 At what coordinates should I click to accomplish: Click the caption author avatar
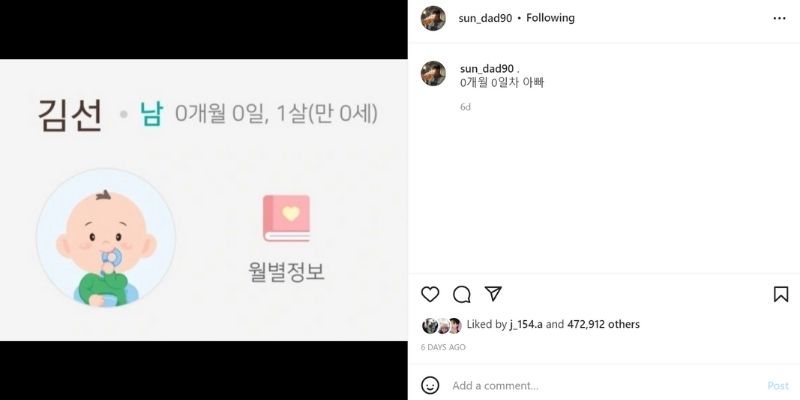pos(433,73)
